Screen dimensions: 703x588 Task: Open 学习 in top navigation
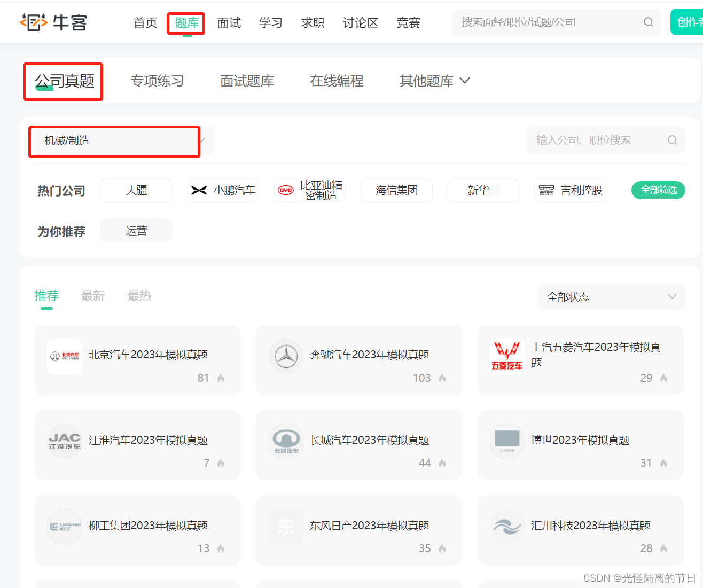point(271,23)
